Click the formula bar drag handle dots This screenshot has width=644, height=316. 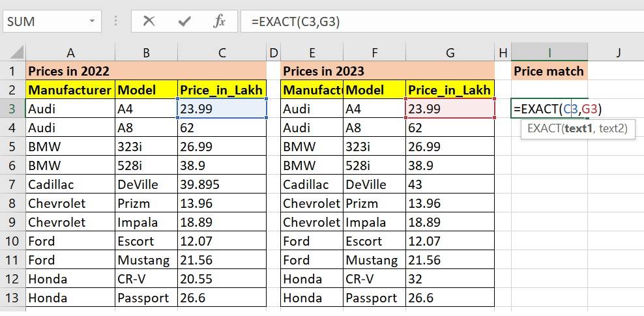[x=117, y=22]
